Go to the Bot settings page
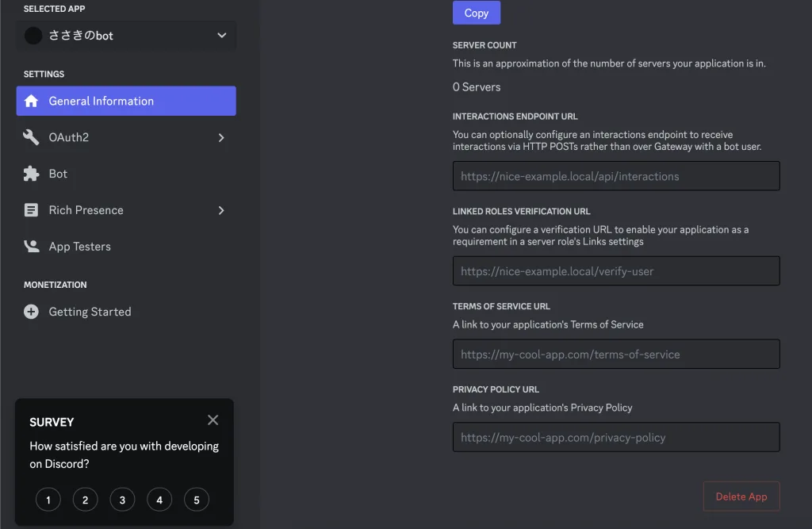Image resolution: width=812 pixels, height=529 pixels. [x=126, y=174]
